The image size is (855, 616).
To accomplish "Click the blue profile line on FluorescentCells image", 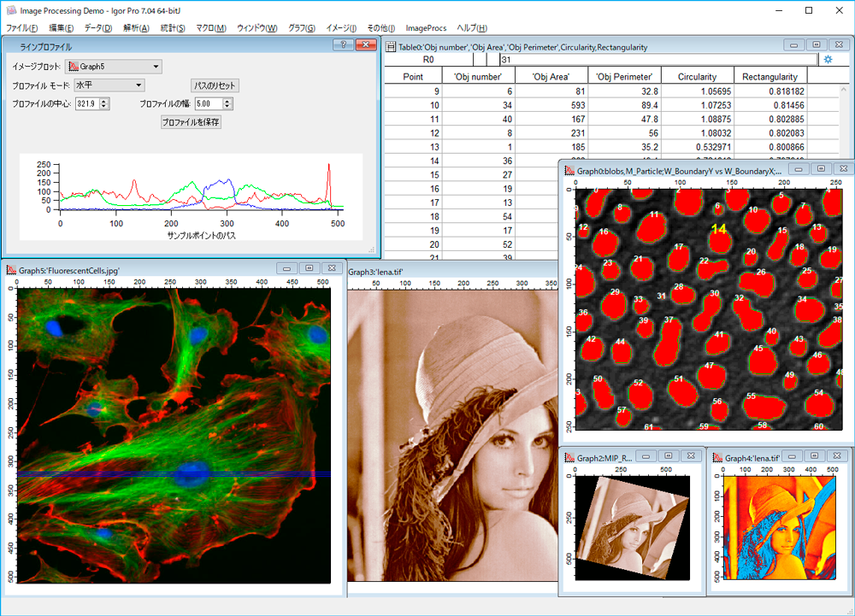I will (x=174, y=474).
